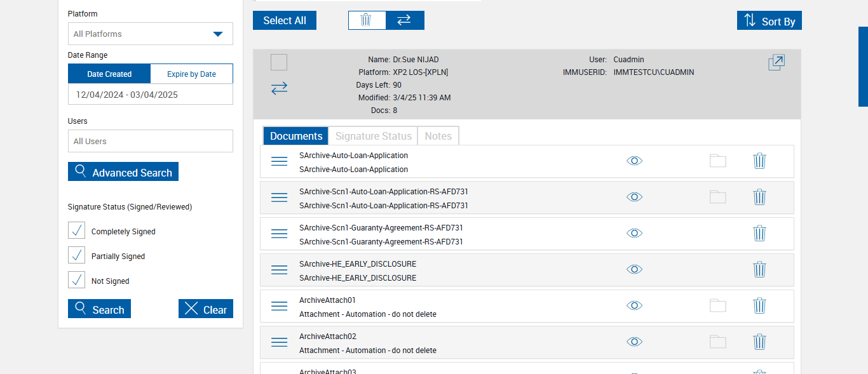Click the All Users input field
The height and width of the screenshot is (374, 868).
tap(151, 141)
